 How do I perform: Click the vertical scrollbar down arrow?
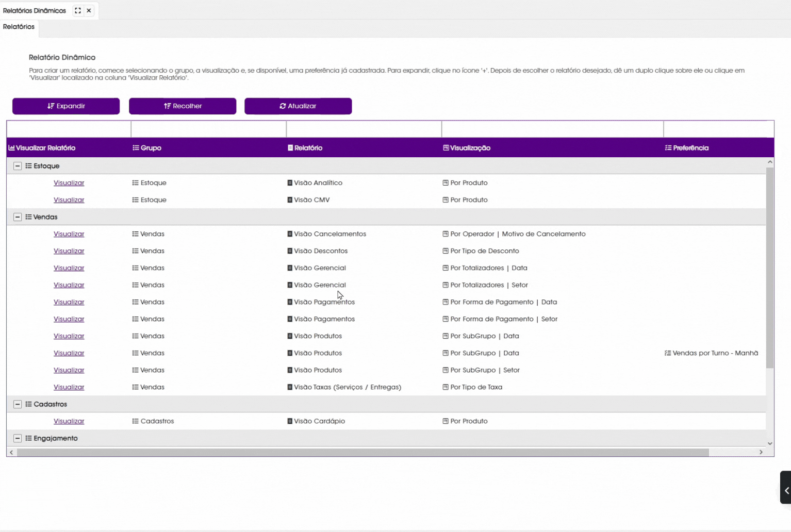pos(770,443)
